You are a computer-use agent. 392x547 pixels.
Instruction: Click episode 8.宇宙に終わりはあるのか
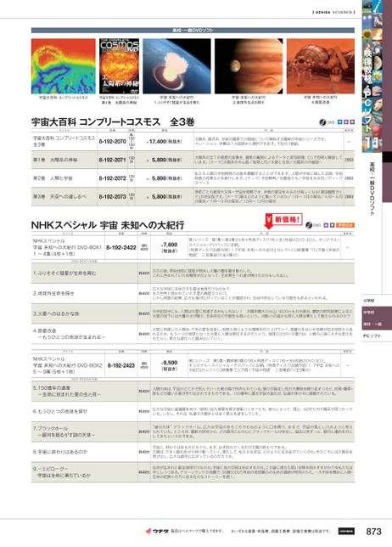coord(60,452)
